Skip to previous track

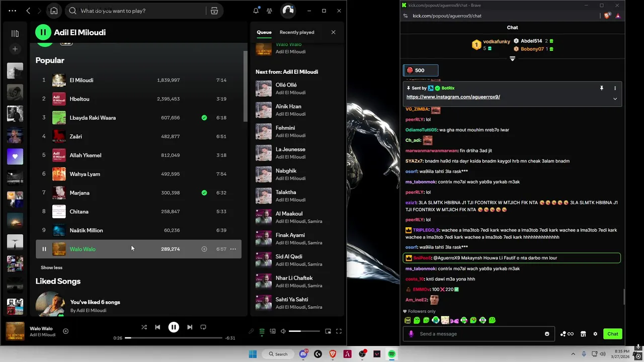tap(157, 327)
